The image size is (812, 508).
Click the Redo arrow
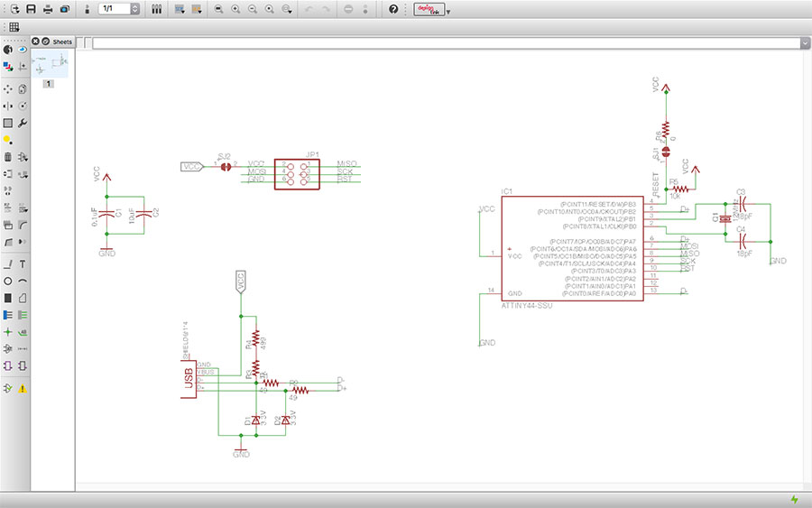326,9
